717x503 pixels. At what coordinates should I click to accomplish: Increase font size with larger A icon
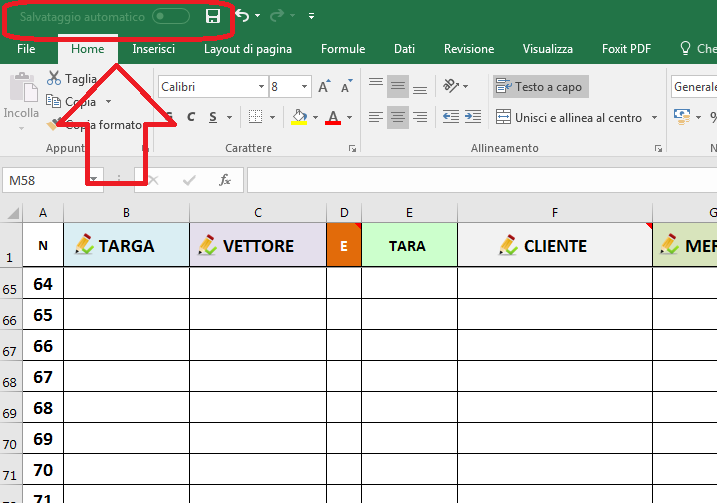[324, 86]
